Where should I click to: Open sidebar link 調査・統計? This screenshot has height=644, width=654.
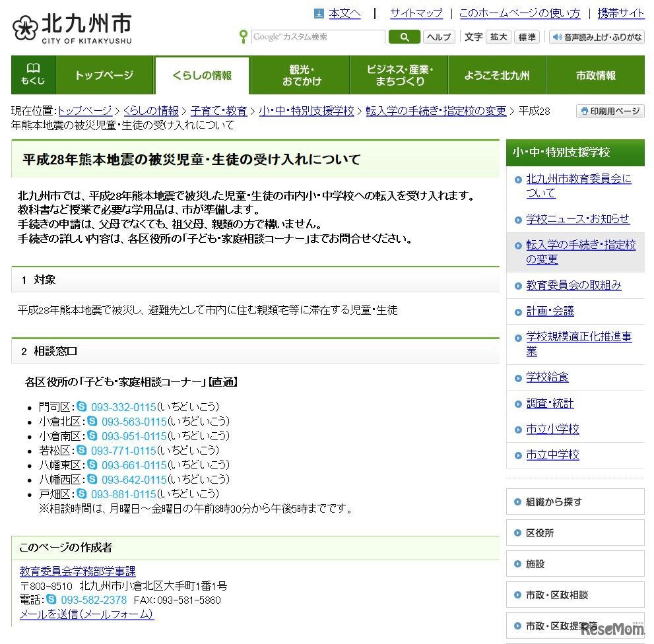tap(550, 403)
